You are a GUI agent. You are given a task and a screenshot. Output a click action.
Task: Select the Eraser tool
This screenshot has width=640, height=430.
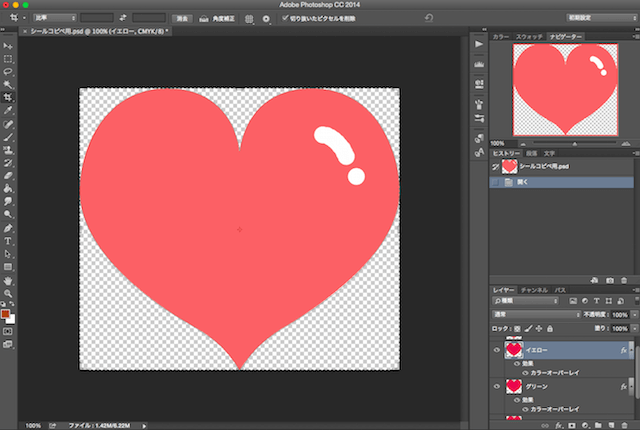(8, 175)
